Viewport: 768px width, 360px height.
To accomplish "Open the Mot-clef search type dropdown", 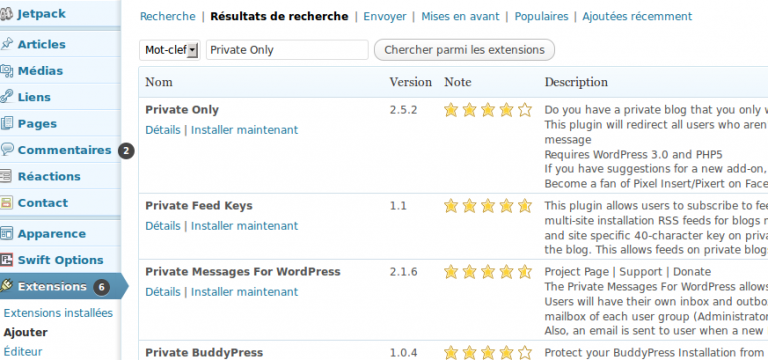I will click(170, 50).
